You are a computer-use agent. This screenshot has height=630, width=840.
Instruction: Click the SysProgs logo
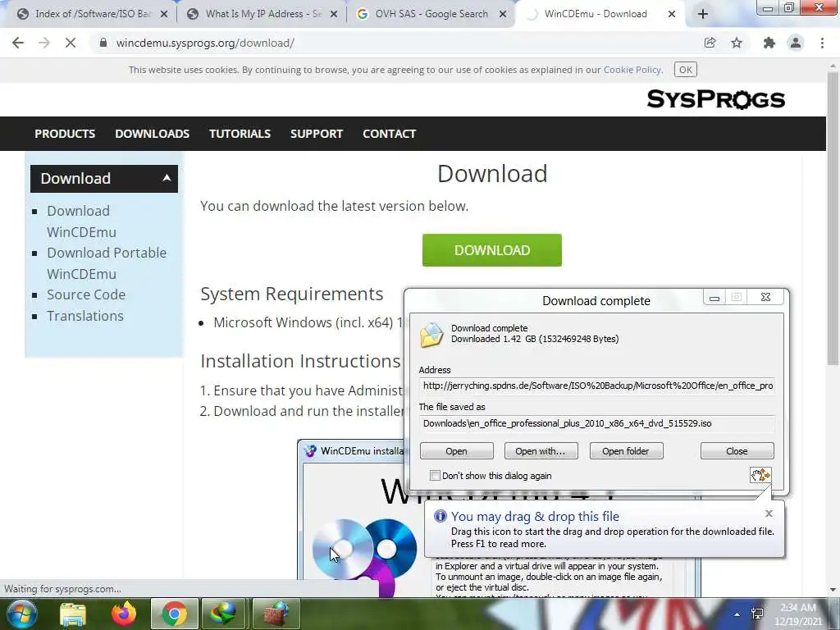(715, 99)
